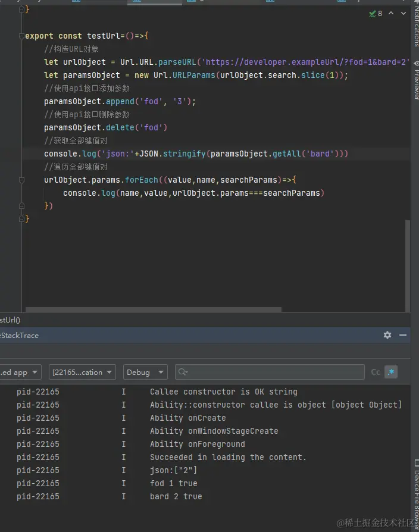Minimize the log panel with the dash icon
419x532 pixels.
[x=403, y=335]
